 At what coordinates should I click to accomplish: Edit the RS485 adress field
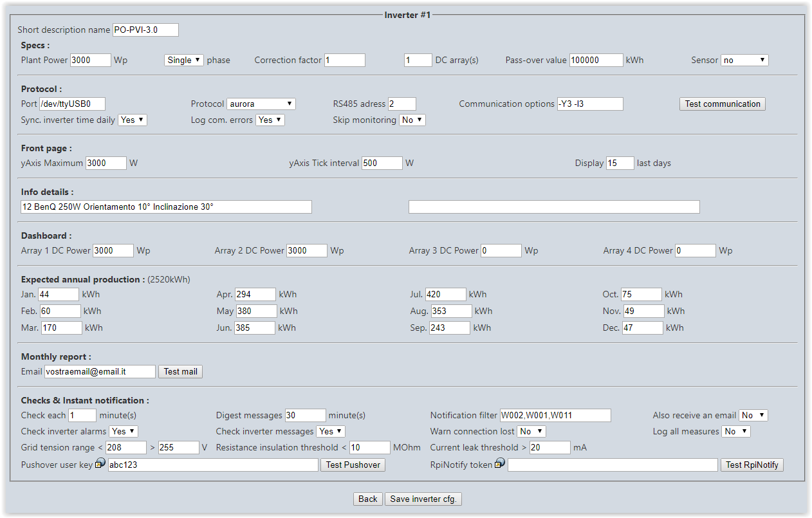tap(402, 104)
